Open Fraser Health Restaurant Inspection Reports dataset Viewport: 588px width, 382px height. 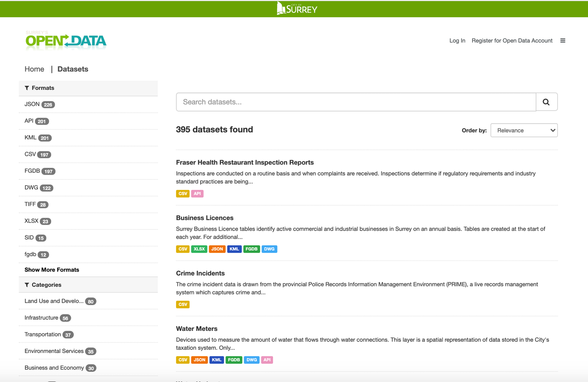tap(245, 163)
